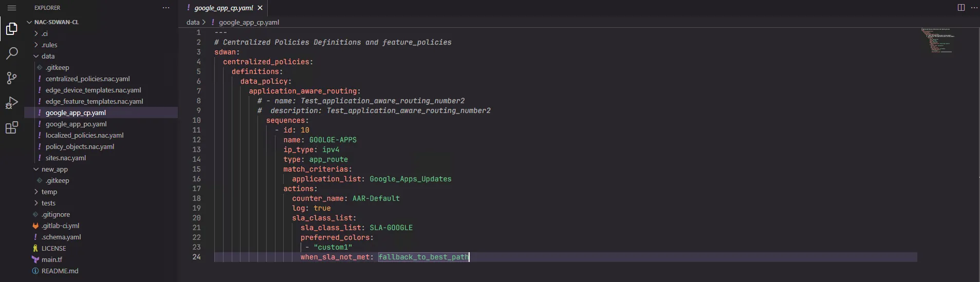This screenshot has height=282, width=980.
Task: Open Explorer's Views and More Actions ellipsis
Action: point(166,8)
